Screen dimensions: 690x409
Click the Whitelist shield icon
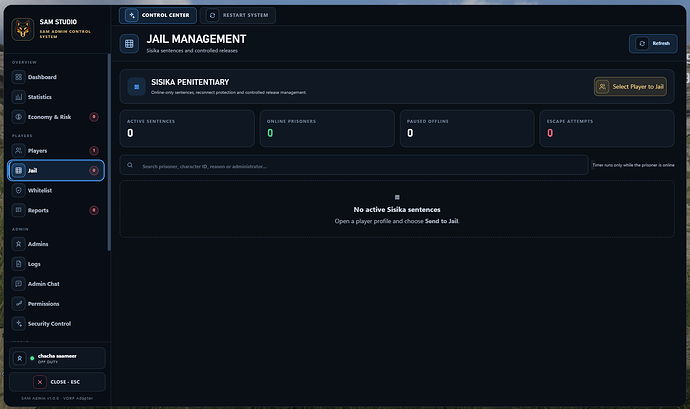pos(18,190)
